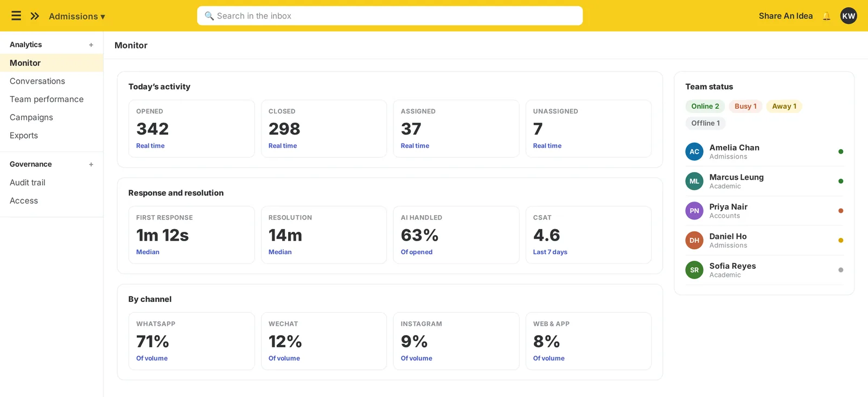Screen dimensions: 868x397
Task: Open the Opened 342 card
Action: 192,129
